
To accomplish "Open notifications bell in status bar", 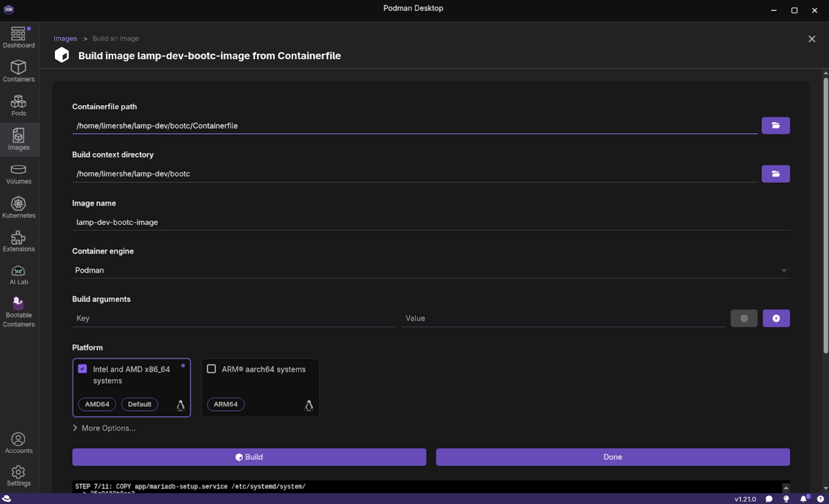I will point(803,499).
